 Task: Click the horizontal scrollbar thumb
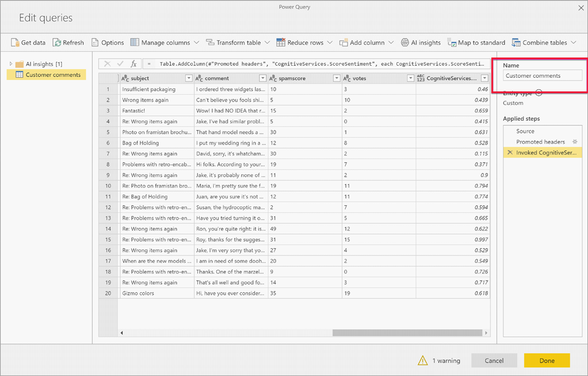(407, 333)
